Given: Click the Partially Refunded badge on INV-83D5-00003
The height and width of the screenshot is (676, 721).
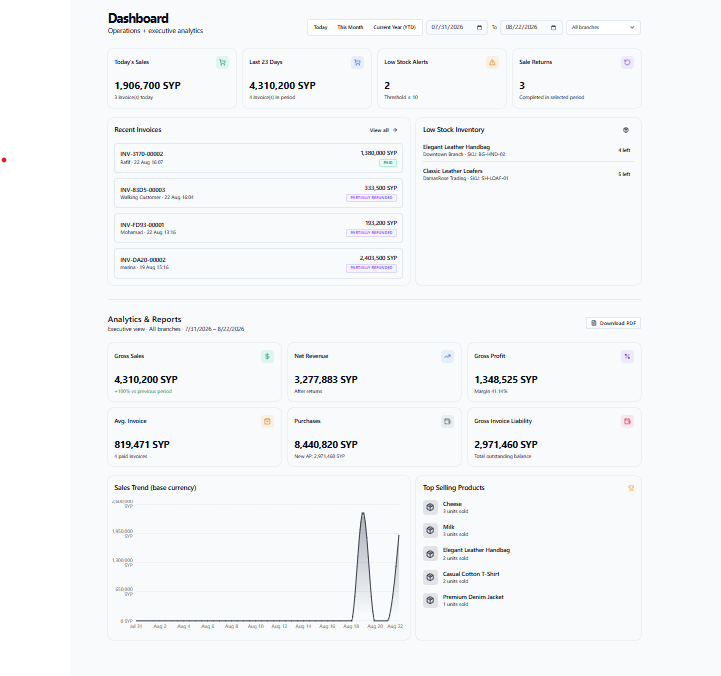Looking at the screenshot, I should [x=372, y=198].
